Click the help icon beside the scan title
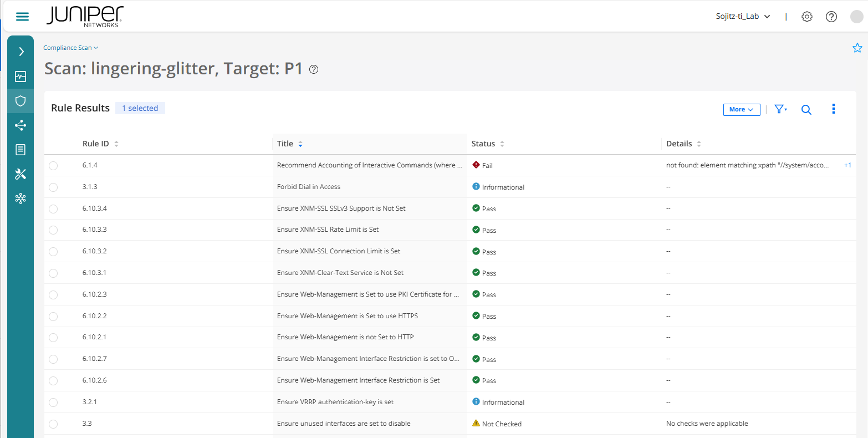The image size is (868, 438). point(314,69)
